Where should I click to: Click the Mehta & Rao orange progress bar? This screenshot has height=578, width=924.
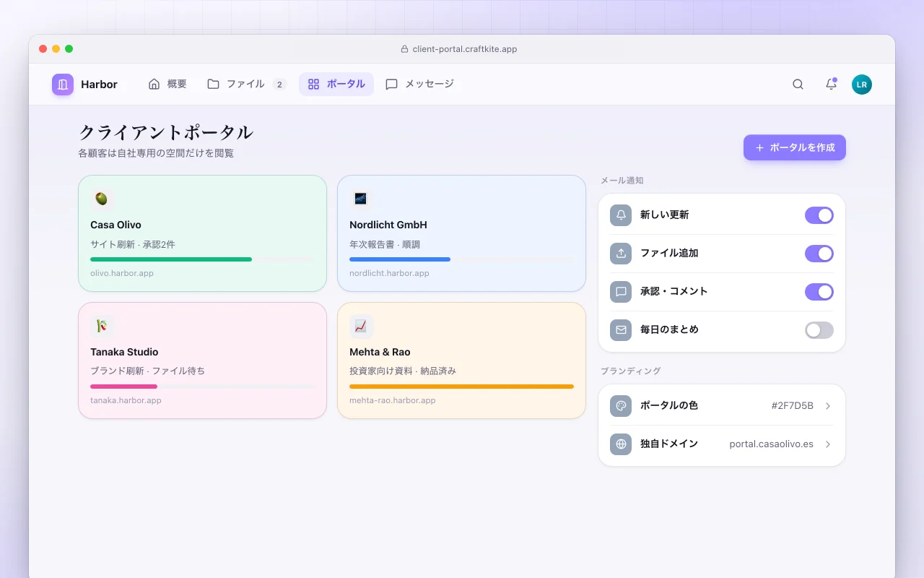click(461, 387)
